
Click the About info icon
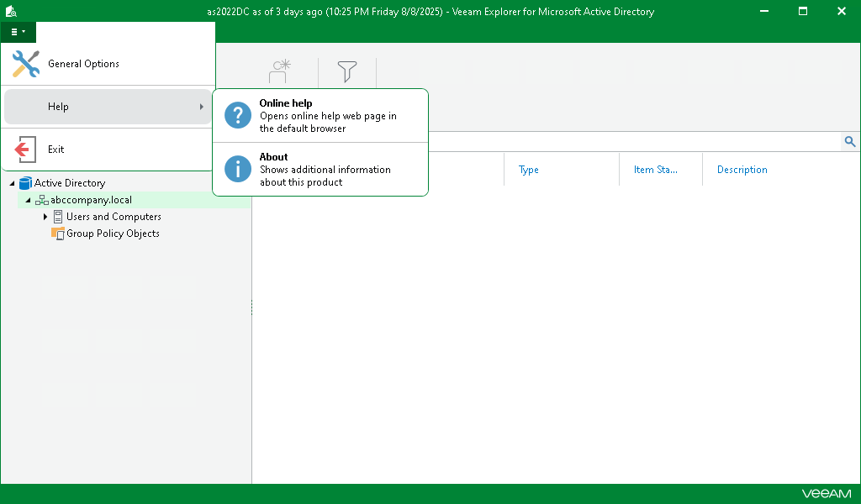pos(237,170)
